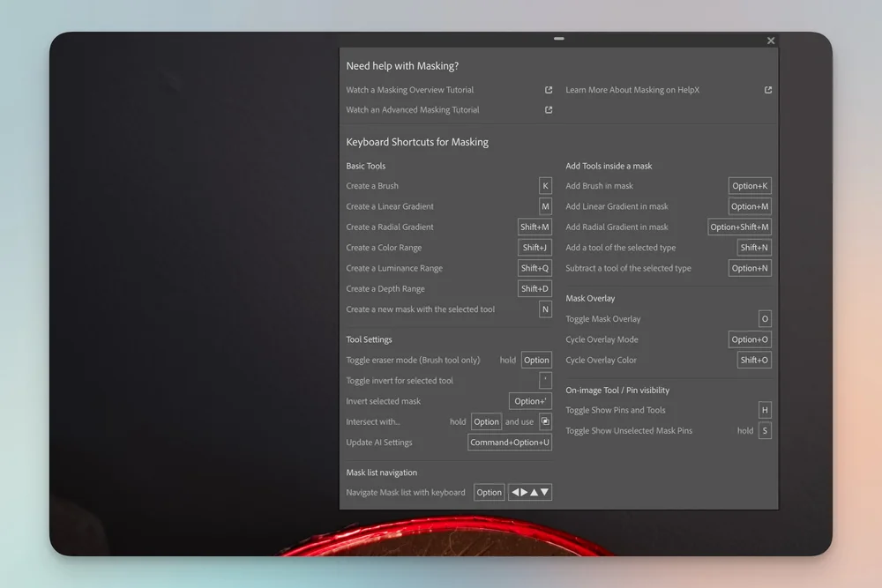Click Option key beside Toggle eraser mode

tap(536, 361)
